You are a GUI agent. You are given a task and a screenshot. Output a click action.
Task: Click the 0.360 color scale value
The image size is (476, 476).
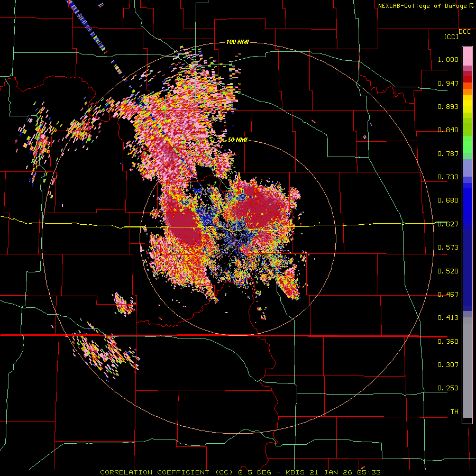[x=448, y=342]
